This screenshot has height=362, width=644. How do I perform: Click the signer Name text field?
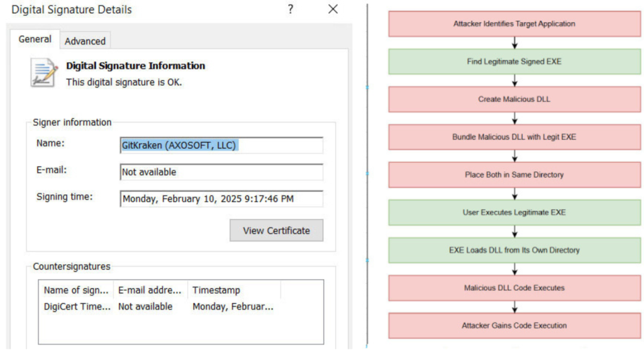tap(221, 145)
